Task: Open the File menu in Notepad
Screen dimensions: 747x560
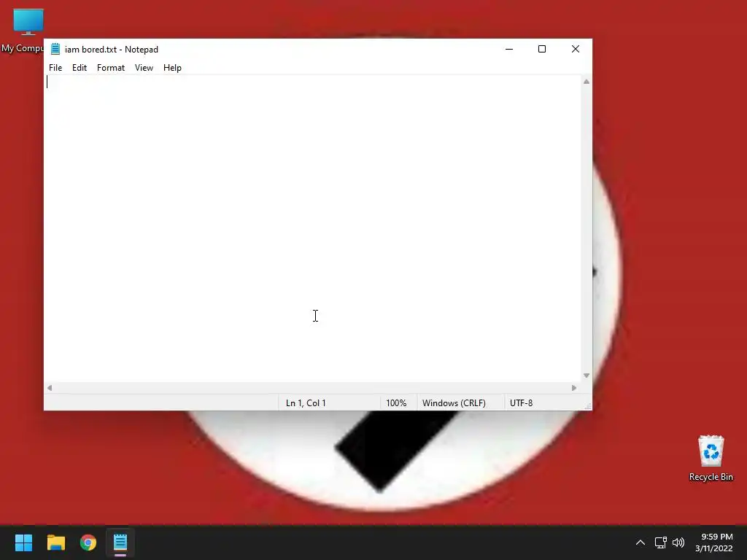Action: (55, 68)
